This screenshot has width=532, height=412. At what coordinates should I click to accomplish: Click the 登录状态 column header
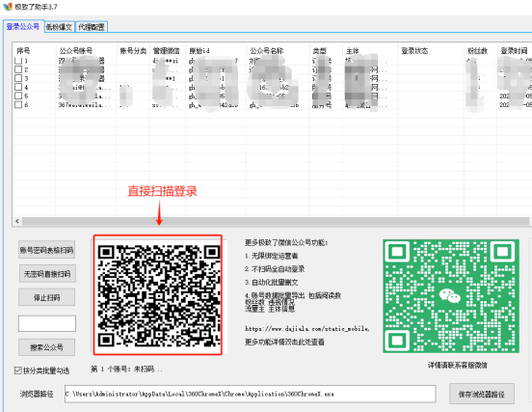tap(414, 51)
